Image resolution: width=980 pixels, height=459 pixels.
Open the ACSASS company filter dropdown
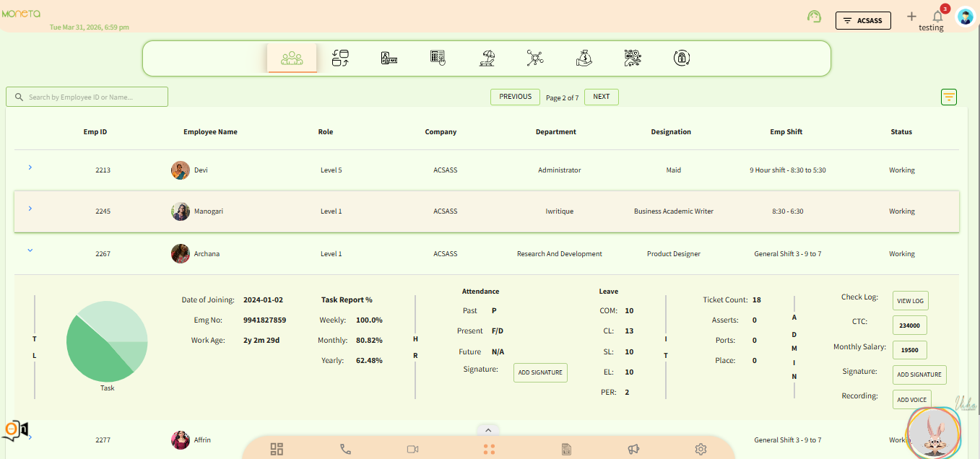863,20
